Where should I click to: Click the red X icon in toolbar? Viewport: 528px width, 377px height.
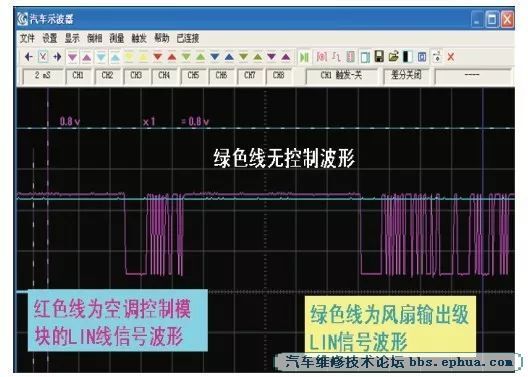pos(451,57)
